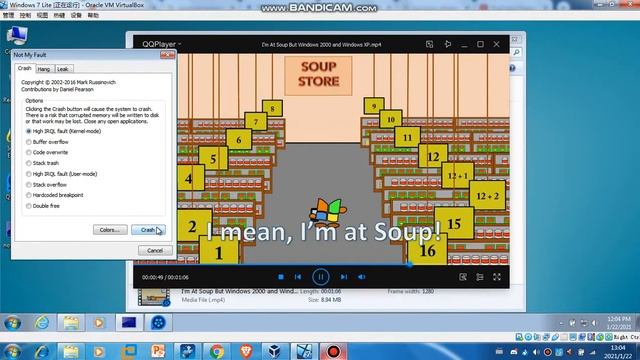
Task: Launch Internet Explorer from guest taskbar
Action: [x=42, y=322]
